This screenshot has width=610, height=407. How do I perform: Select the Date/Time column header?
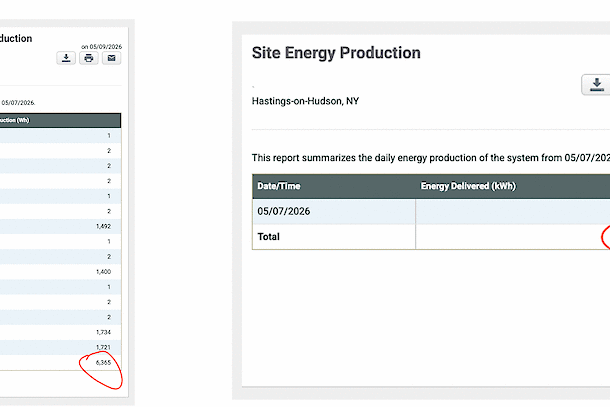pyautogui.click(x=279, y=186)
